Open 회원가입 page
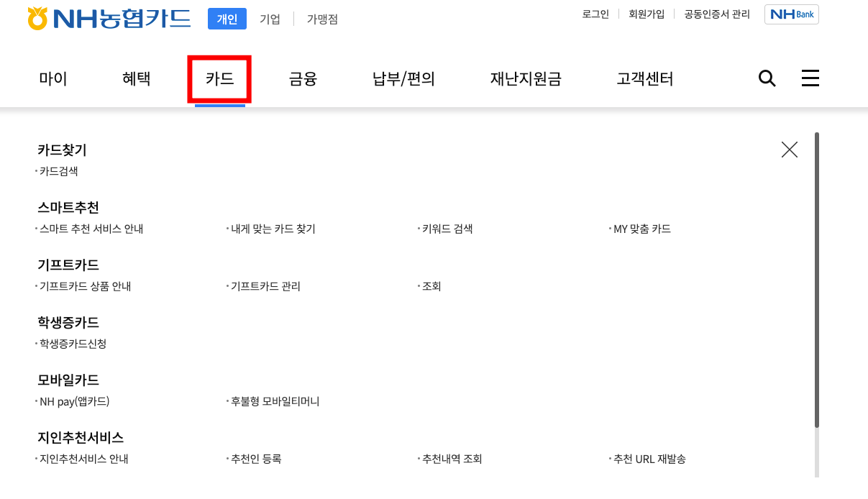 click(647, 14)
